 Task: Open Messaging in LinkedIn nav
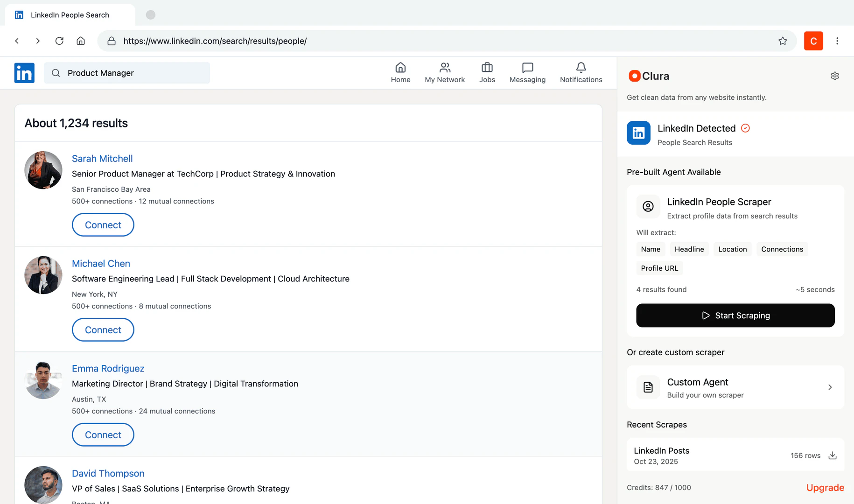pyautogui.click(x=527, y=73)
